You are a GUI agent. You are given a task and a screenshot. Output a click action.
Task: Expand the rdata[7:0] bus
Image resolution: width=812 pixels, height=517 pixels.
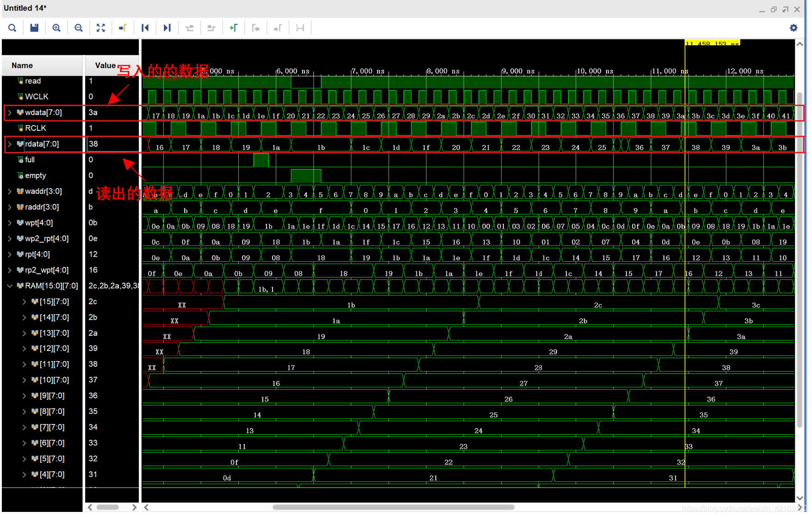(10, 144)
